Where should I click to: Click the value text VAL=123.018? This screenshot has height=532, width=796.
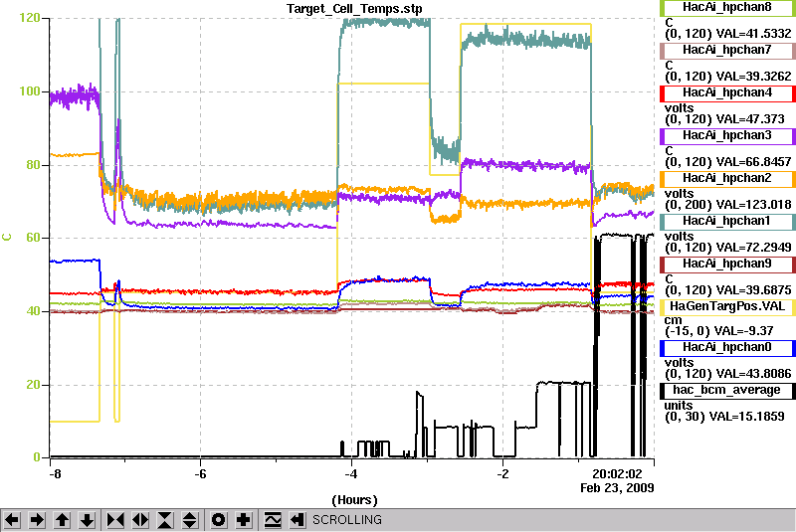click(x=753, y=205)
